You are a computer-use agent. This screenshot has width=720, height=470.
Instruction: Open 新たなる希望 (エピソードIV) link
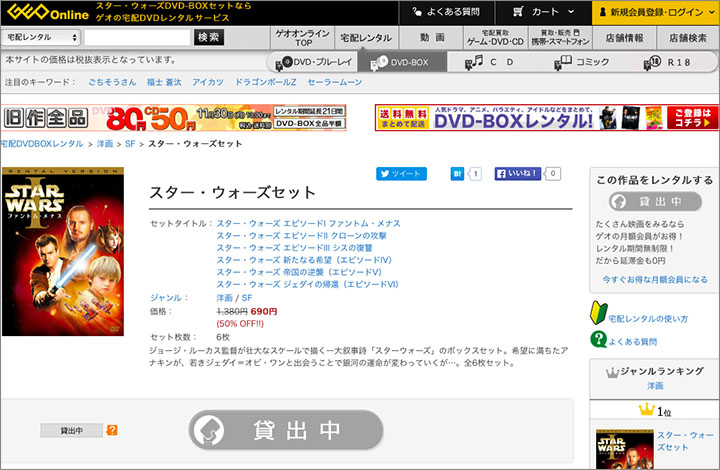[304, 260]
